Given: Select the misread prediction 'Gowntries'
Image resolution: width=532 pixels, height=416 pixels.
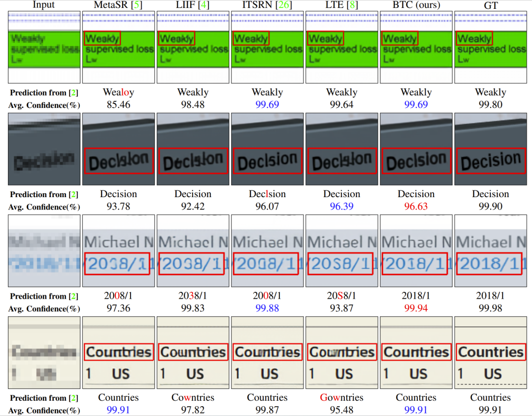Looking at the screenshot, I should click(x=342, y=398).
